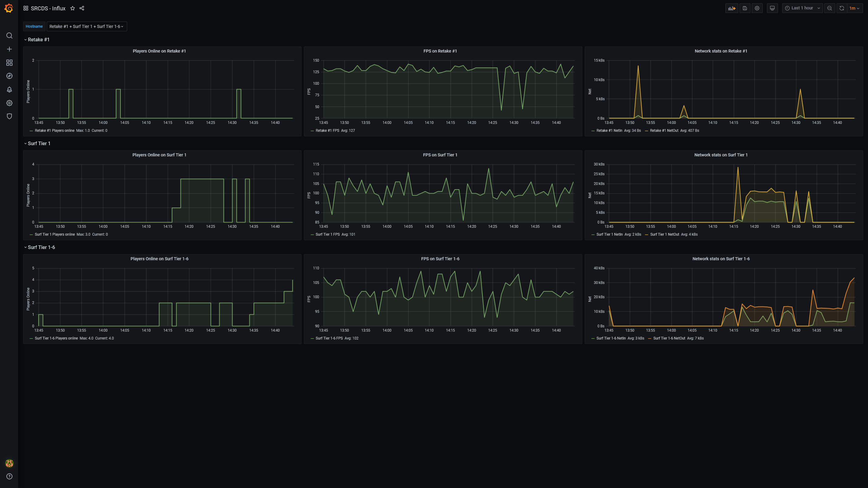The image size is (868, 488).
Task: Click the Grafana logo home icon
Action: pos(9,8)
